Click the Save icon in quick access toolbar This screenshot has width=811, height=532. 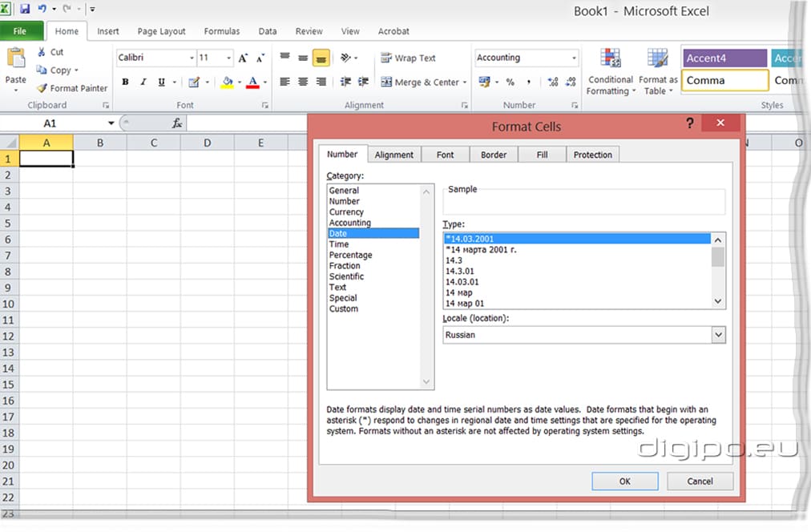[24, 10]
